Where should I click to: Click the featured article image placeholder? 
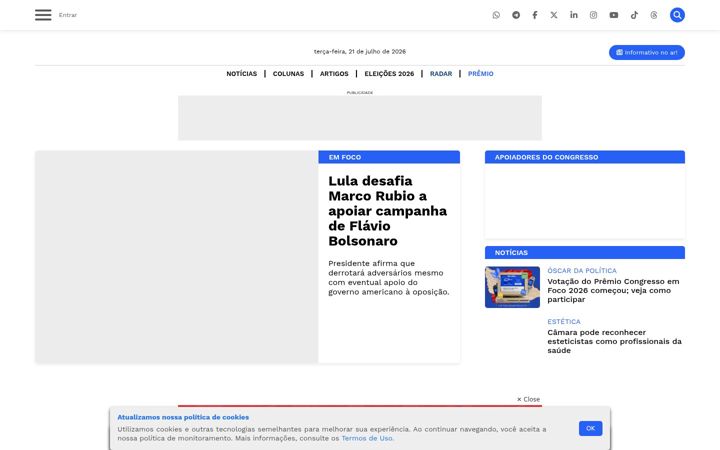tap(177, 257)
